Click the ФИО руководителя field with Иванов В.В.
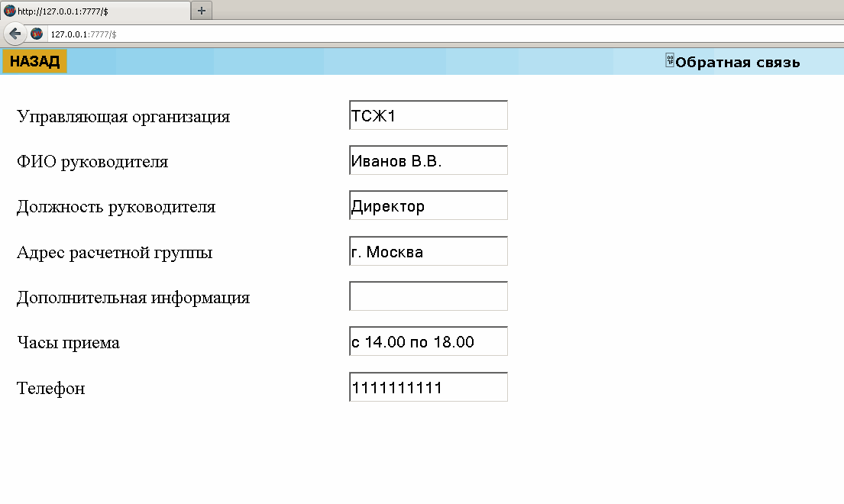This screenshot has width=844, height=504. pyautogui.click(x=428, y=160)
